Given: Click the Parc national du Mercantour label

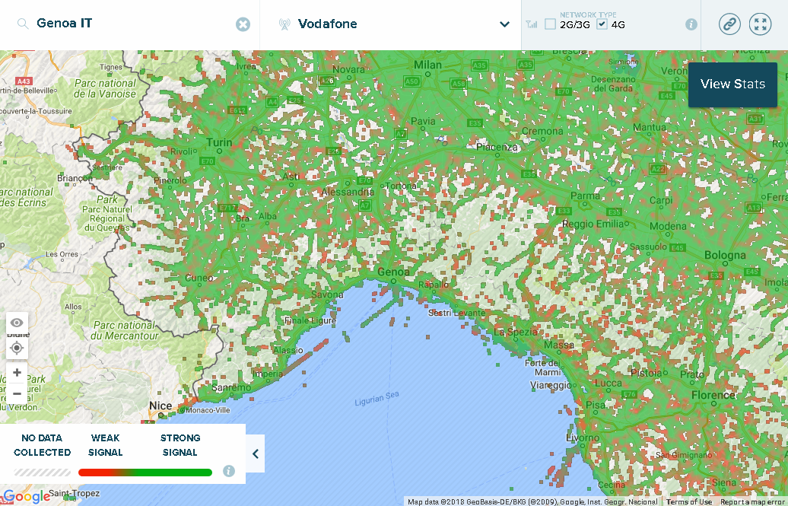Looking at the screenshot, I should [x=126, y=330].
